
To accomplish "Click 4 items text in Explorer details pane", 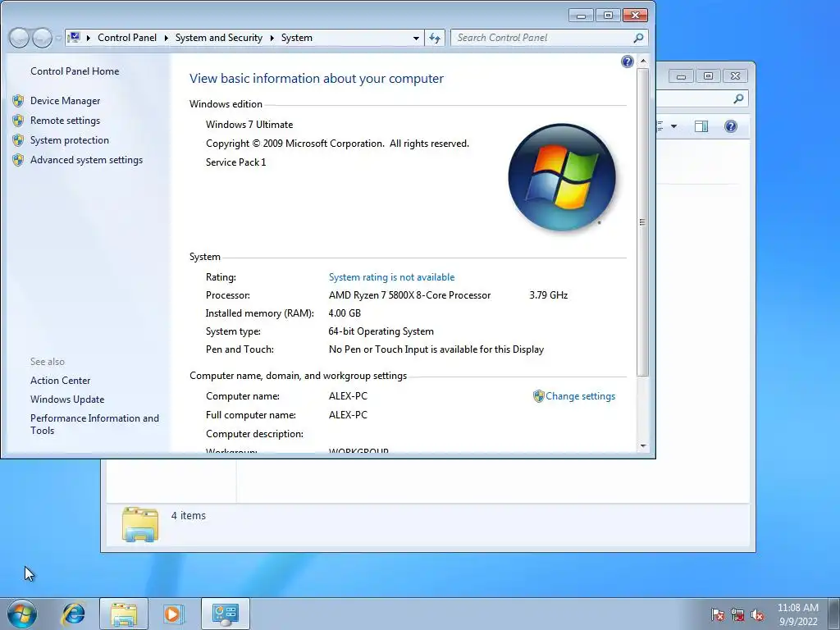I will pos(188,515).
